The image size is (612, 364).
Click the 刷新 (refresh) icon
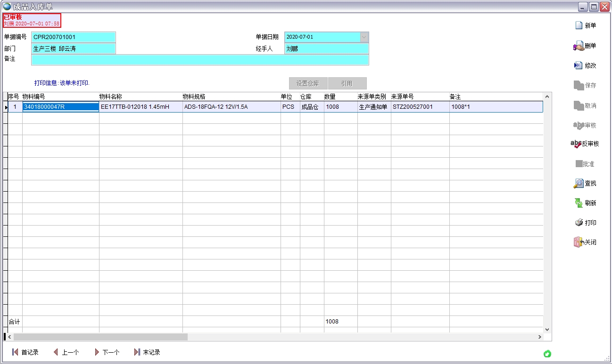pyautogui.click(x=579, y=203)
